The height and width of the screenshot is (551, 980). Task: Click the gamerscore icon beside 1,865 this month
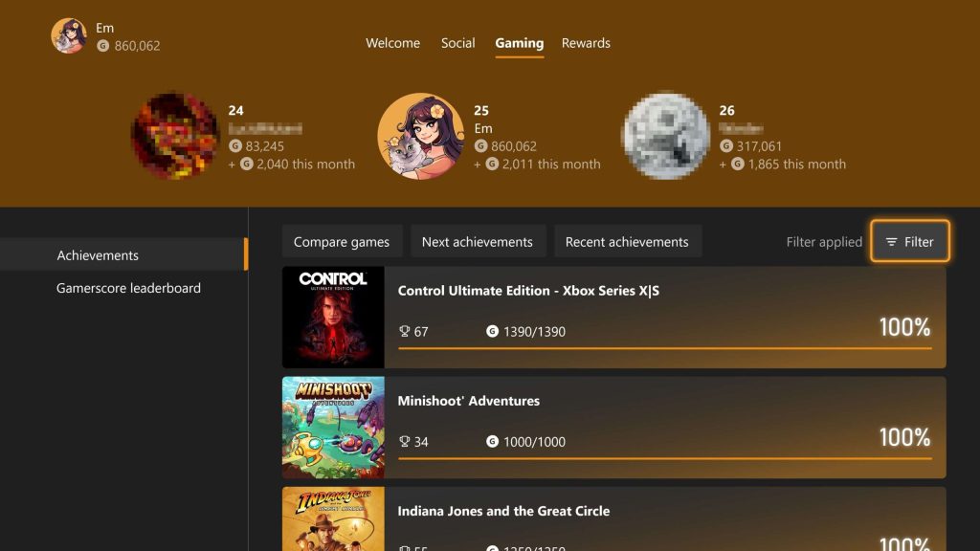(738, 164)
